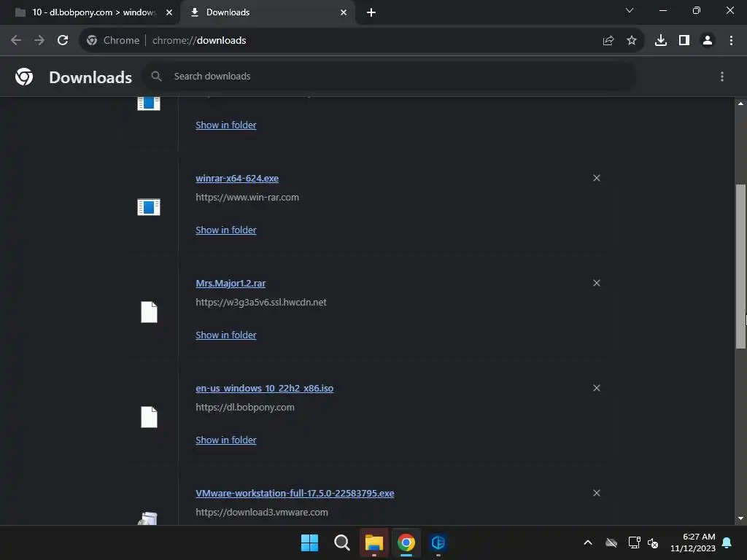Viewport: 747px width, 560px height.
Task: Open a new tab with plus button
Action: coord(371,12)
